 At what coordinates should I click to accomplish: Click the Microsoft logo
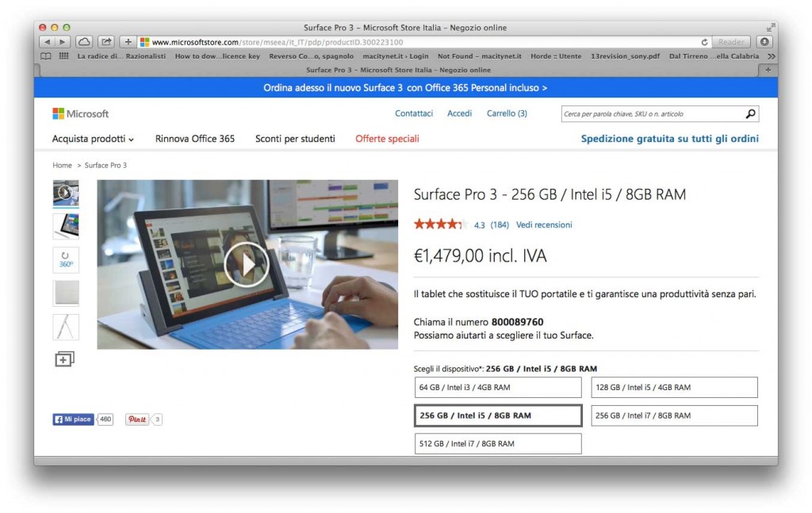80,113
